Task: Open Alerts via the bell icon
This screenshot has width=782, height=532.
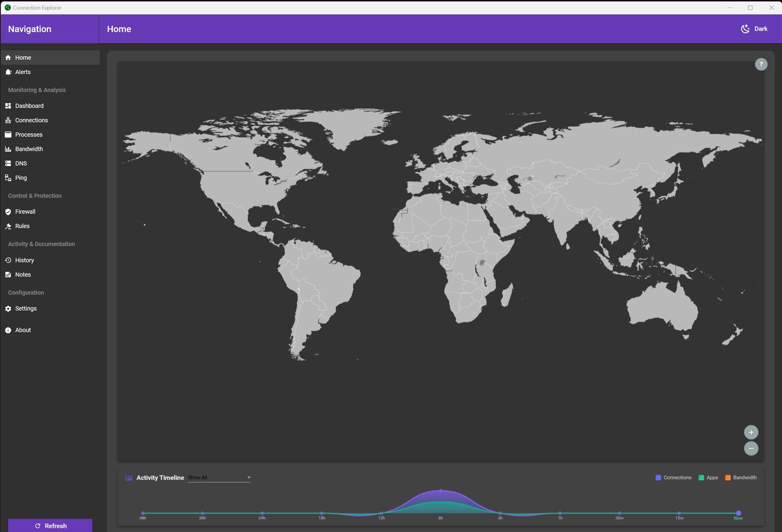Action: [x=8, y=72]
